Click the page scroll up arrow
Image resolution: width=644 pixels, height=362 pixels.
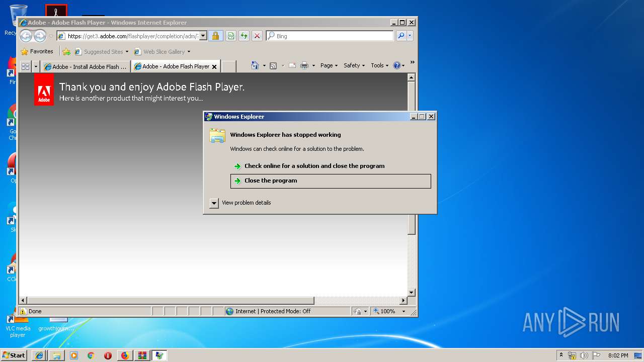pyautogui.click(x=411, y=77)
